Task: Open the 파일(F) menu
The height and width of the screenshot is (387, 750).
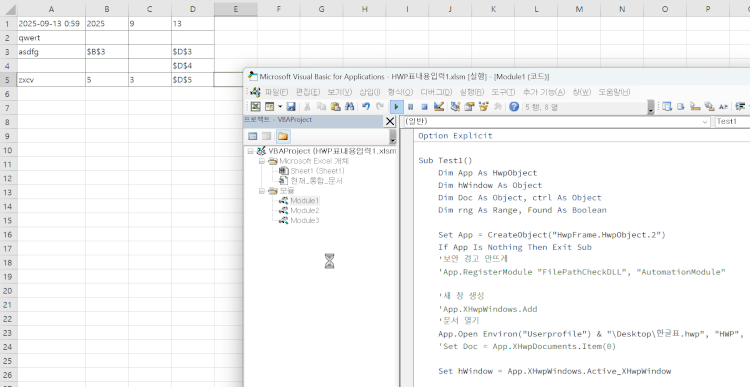Action: tap(276, 92)
